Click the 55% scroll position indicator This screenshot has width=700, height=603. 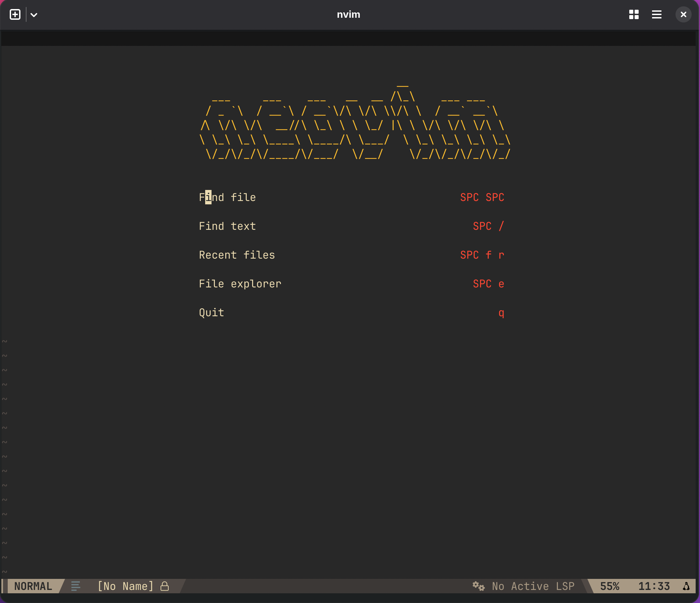[x=609, y=586]
